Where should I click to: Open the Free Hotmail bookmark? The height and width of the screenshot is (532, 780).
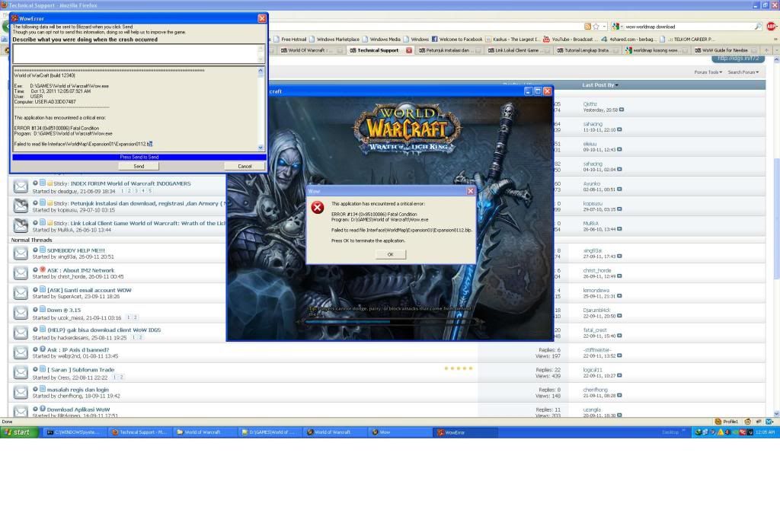[289, 39]
